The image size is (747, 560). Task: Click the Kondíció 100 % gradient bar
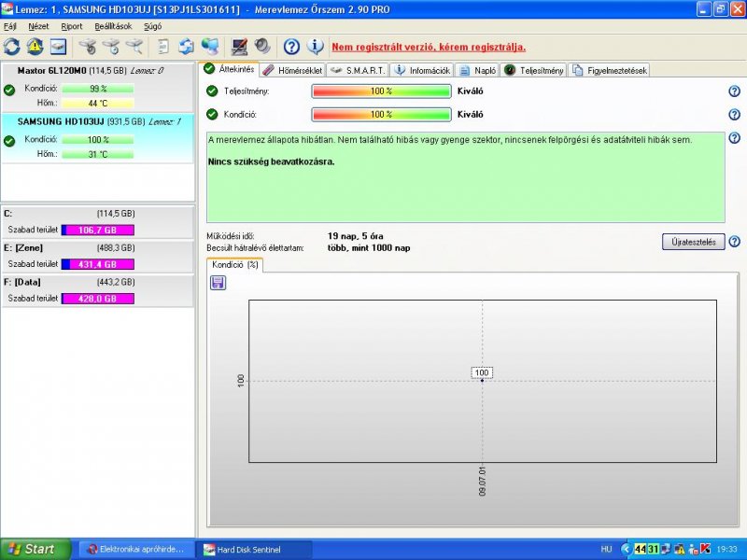click(x=381, y=114)
